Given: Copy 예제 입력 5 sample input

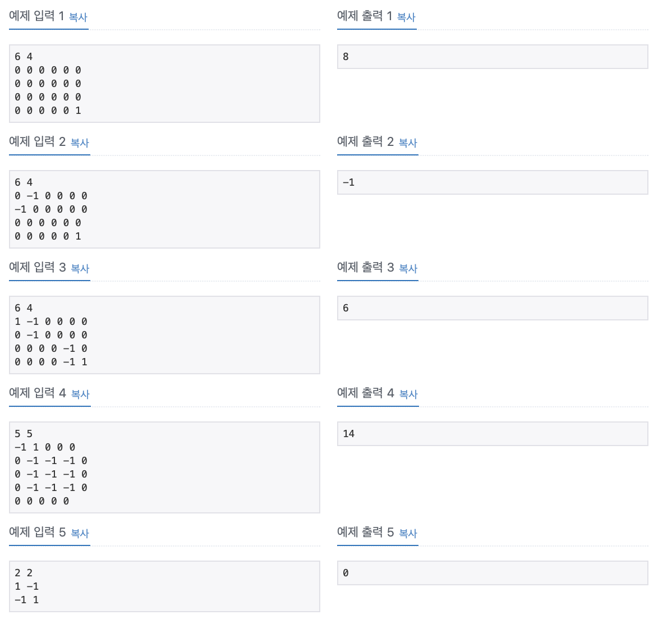Looking at the screenshot, I should pyautogui.click(x=80, y=534).
